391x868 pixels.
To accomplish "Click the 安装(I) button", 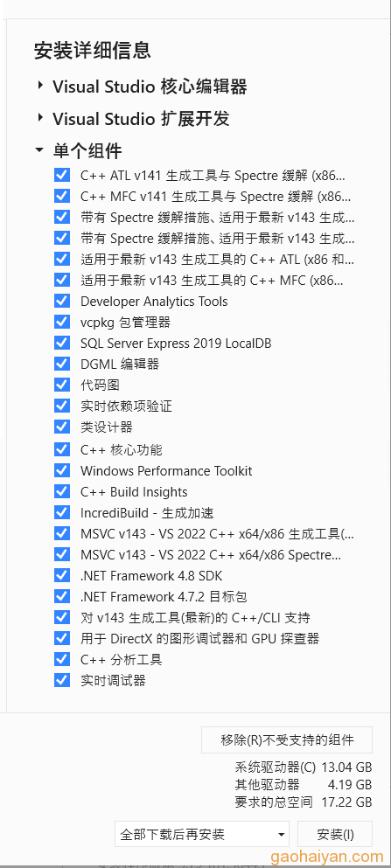I will click(x=335, y=834).
